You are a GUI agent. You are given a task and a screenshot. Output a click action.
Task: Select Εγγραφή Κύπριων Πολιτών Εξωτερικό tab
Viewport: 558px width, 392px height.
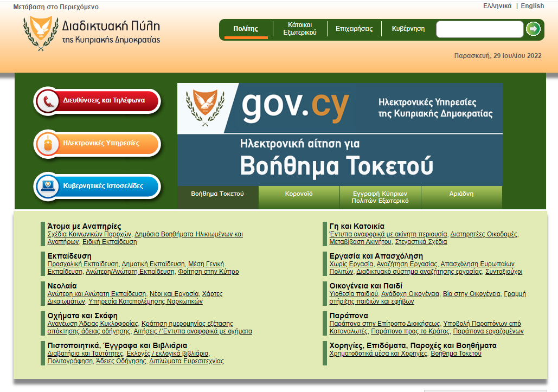380,197
